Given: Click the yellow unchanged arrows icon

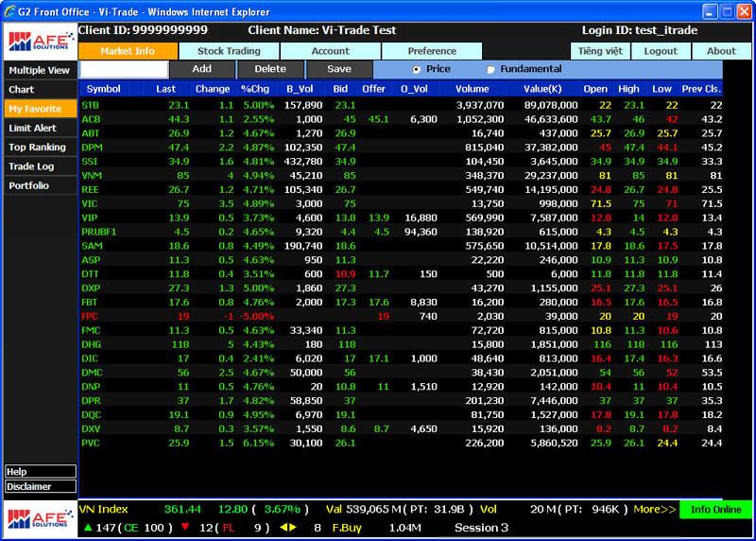Looking at the screenshot, I should [x=288, y=528].
